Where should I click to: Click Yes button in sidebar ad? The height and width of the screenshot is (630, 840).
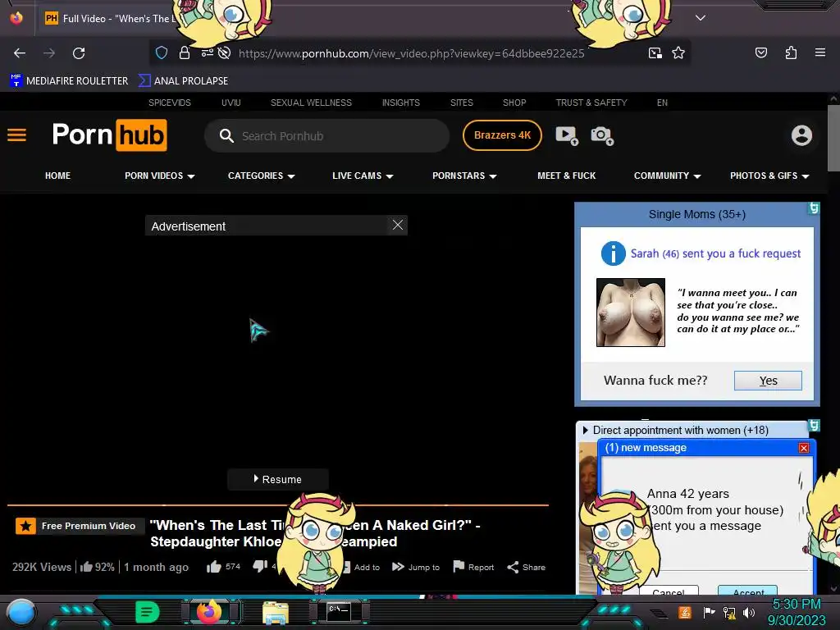(x=768, y=381)
